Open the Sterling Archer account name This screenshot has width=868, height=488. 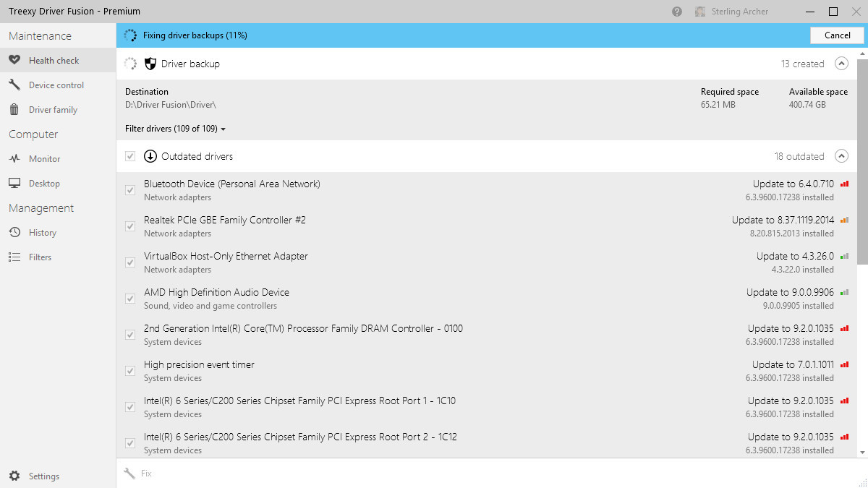coord(739,12)
